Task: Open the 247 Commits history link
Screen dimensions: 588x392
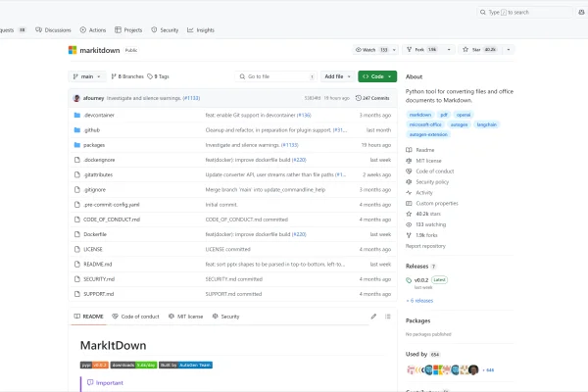Action: [x=372, y=98]
